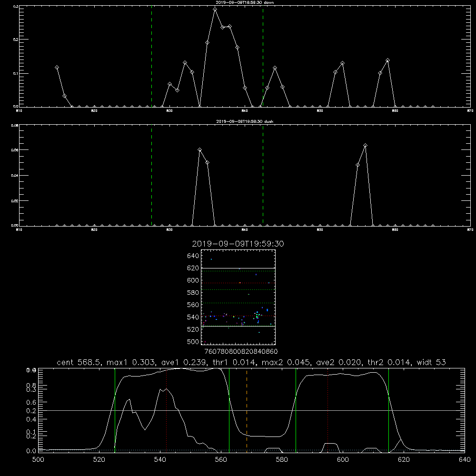
Task: Click the red dotted line near 540 in scatter plot
Action: 238,316
